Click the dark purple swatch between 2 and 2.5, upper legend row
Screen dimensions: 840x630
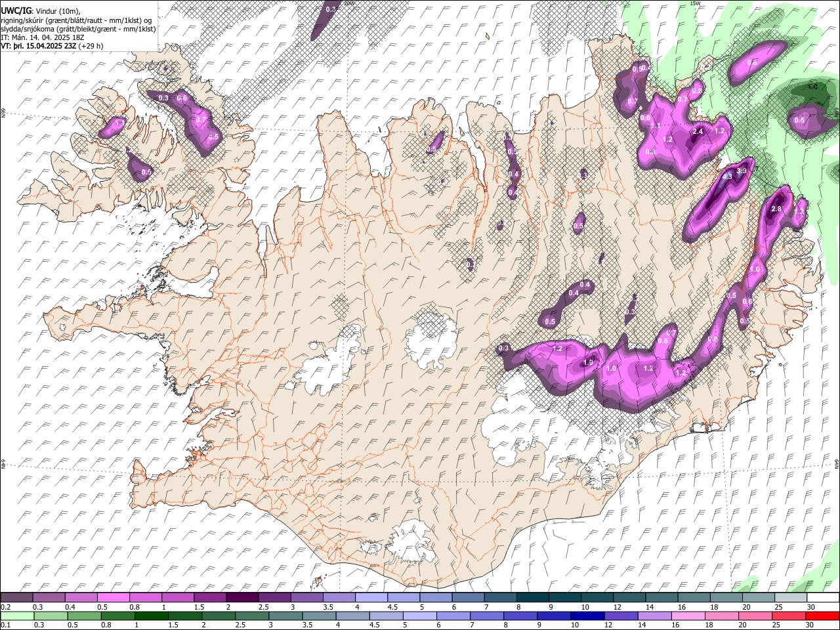(241, 598)
